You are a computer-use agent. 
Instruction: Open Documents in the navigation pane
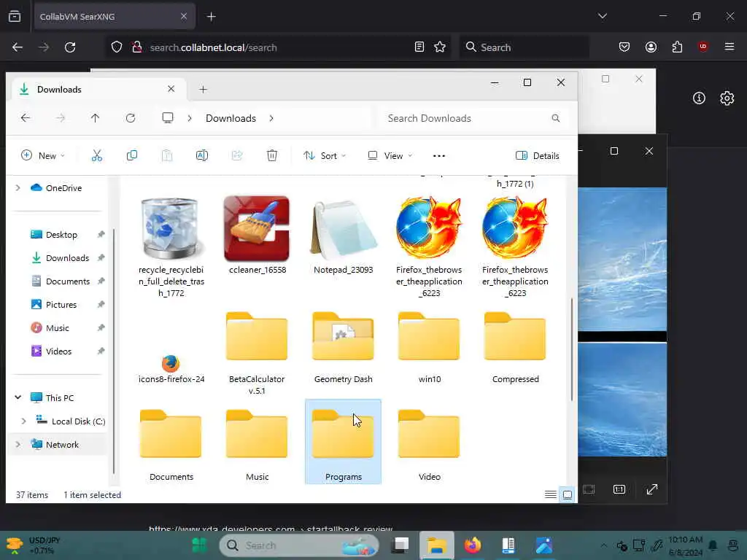click(68, 281)
